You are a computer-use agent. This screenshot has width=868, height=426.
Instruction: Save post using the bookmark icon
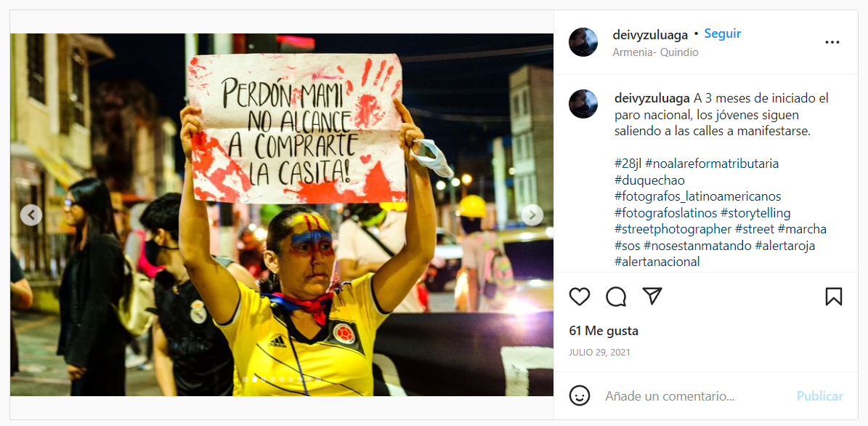[x=833, y=297]
